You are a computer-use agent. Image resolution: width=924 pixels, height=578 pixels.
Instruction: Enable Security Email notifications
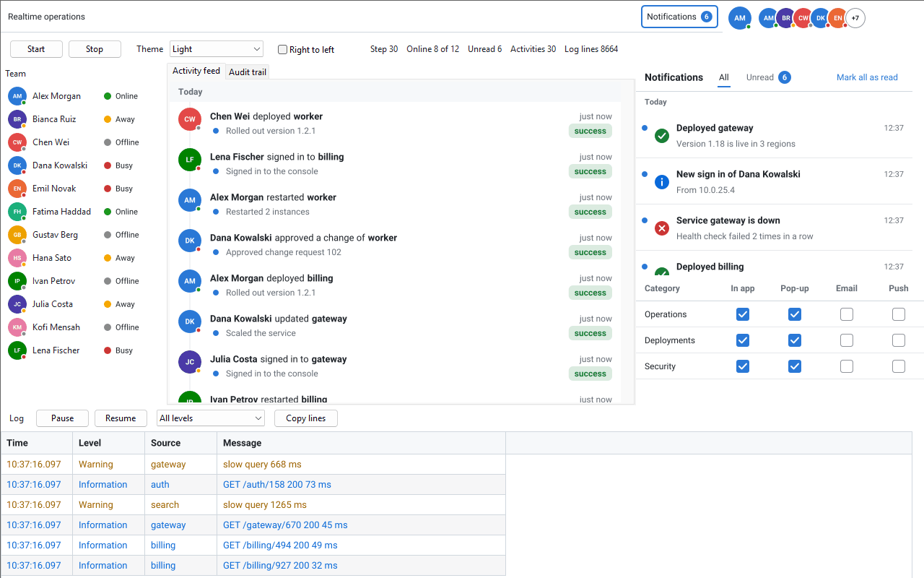pyautogui.click(x=847, y=366)
